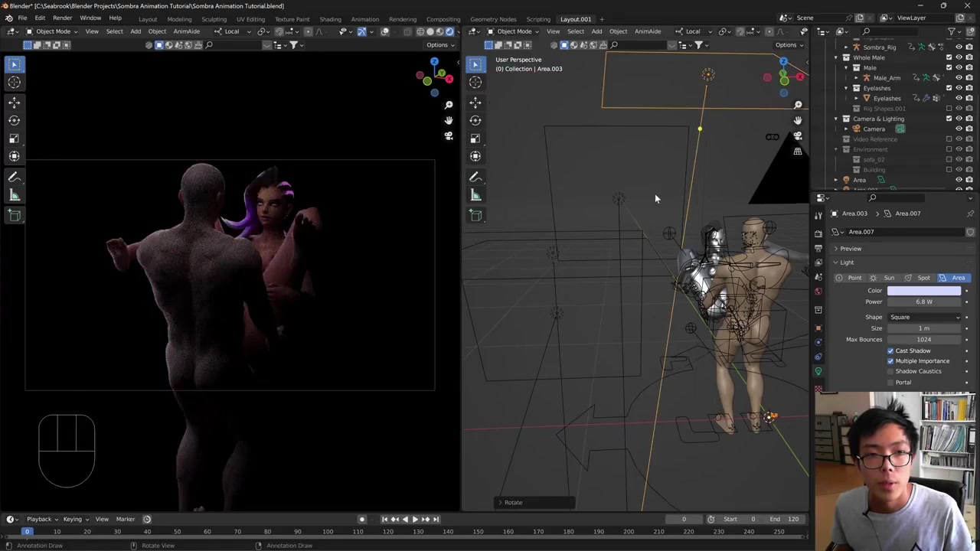Disable the Cast Shadow checkbox
This screenshot has height=551, width=980.
point(890,350)
